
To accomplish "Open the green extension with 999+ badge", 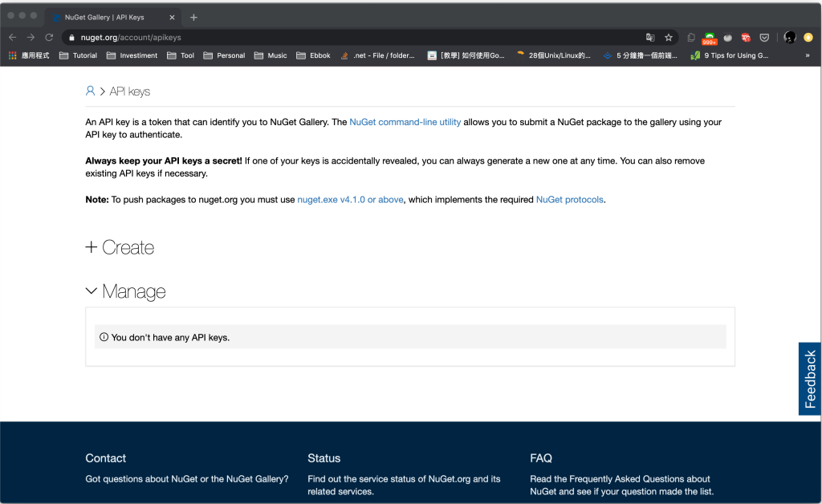I will pos(710,39).
